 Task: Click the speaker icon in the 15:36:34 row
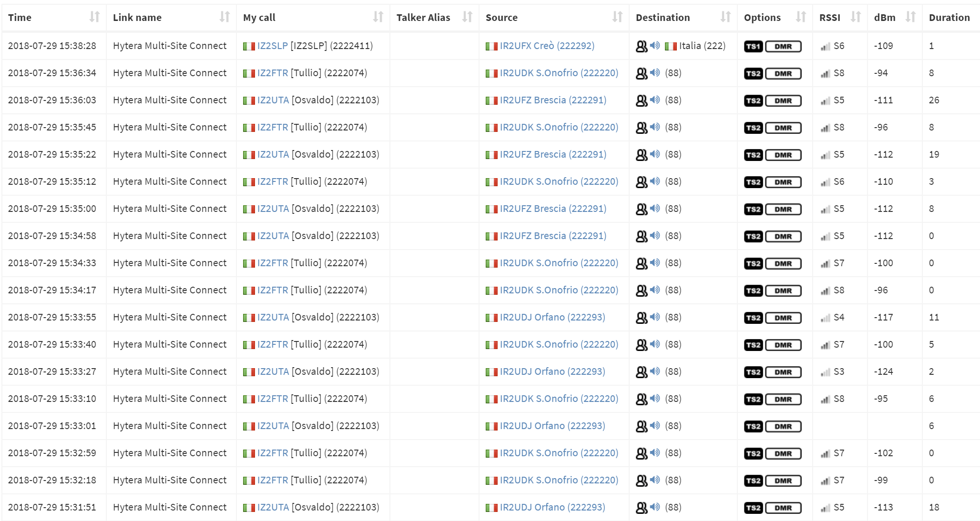click(655, 73)
